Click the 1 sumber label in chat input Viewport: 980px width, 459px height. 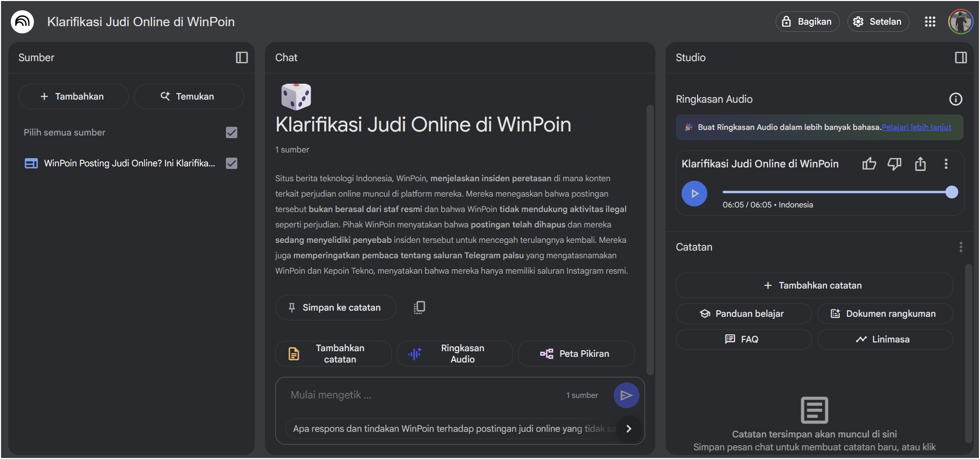582,395
